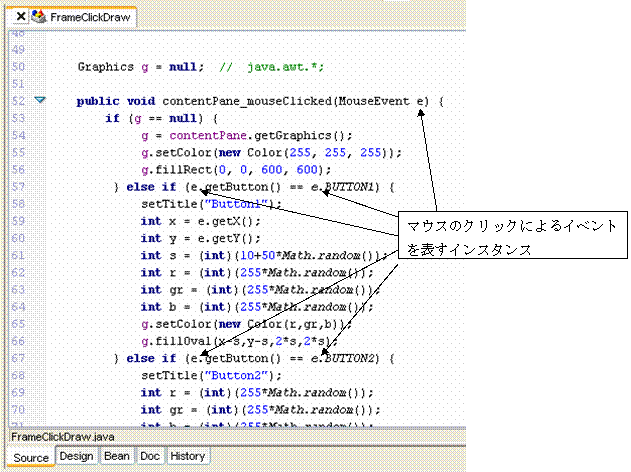Click the FrameClickDraw.java file name label
Screen dimensions: 631x472
pyautogui.click(x=60, y=438)
